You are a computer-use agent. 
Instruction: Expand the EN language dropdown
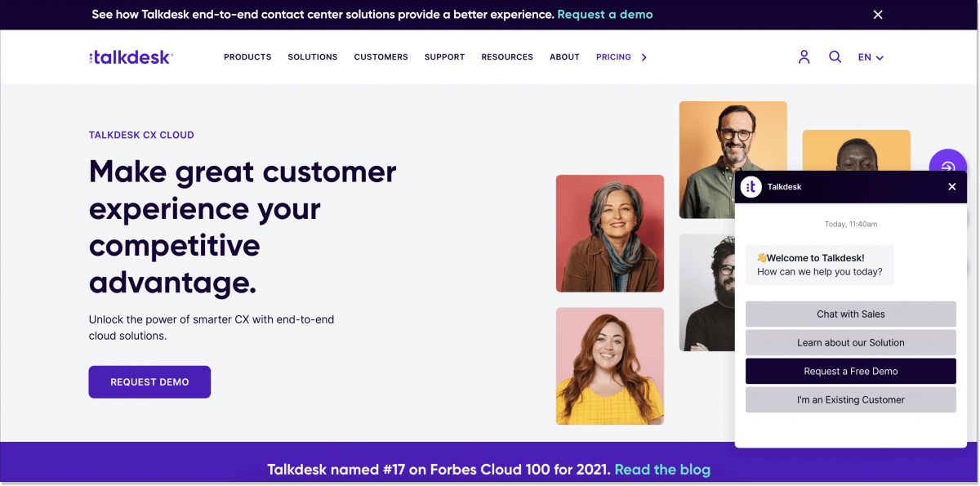870,57
